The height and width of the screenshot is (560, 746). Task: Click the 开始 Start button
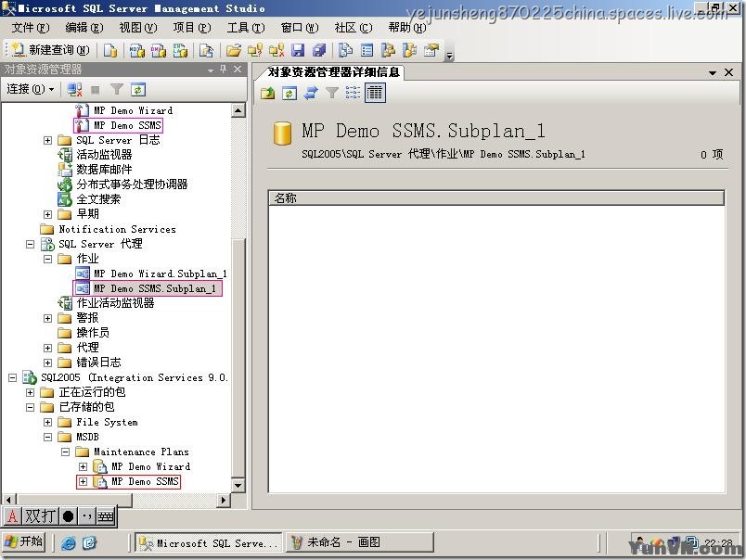(24, 542)
